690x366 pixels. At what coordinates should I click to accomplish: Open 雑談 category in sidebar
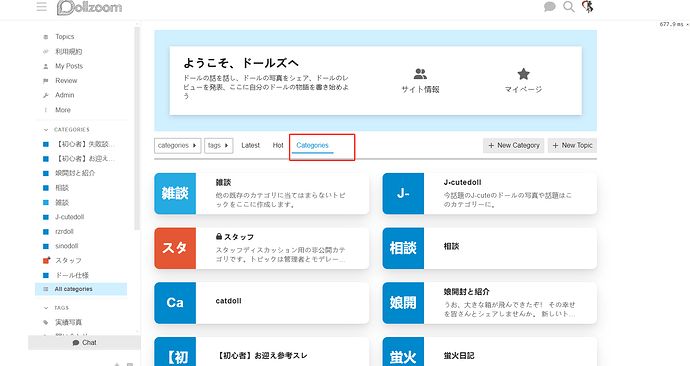(62, 202)
